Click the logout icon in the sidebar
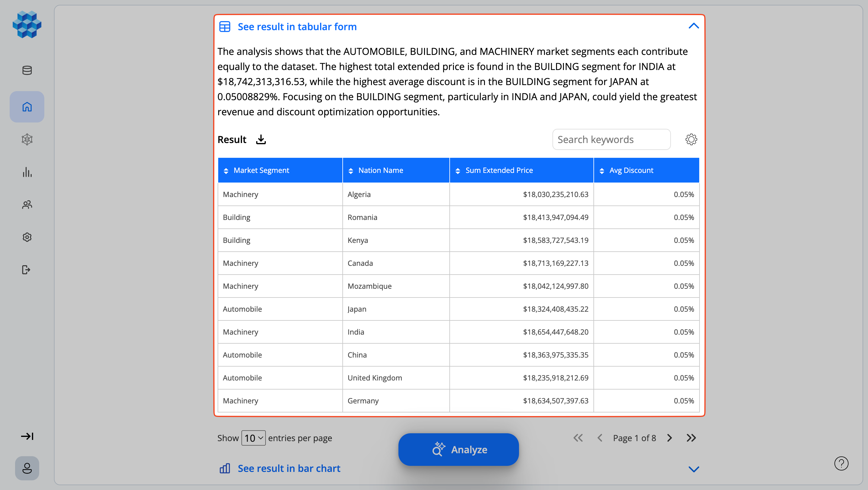This screenshot has width=868, height=490. click(x=27, y=270)
